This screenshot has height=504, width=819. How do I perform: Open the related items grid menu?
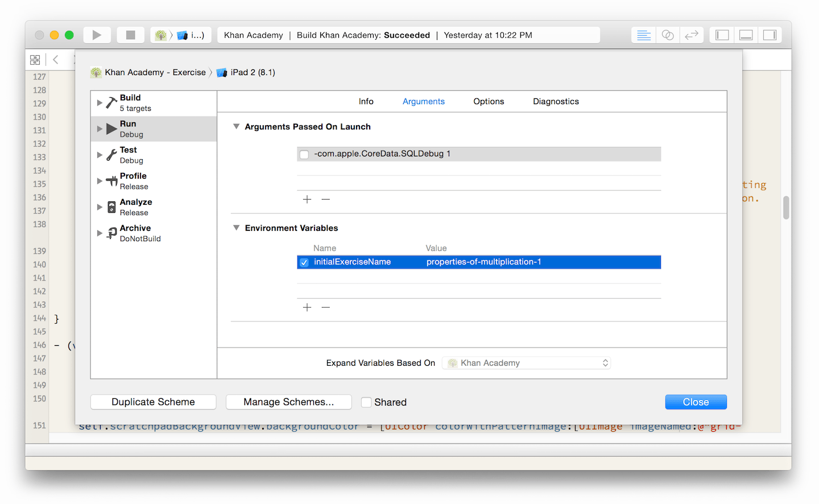(x=35, y=60)
